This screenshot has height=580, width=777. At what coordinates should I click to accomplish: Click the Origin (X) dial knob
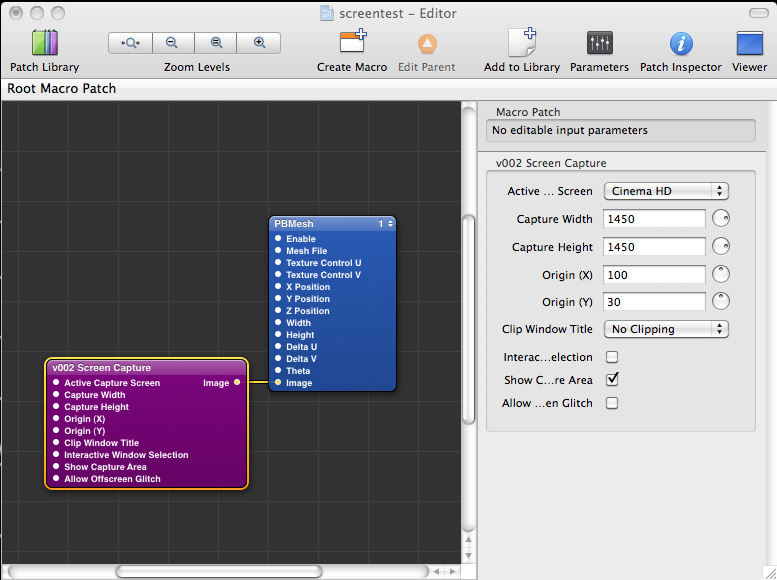(721, 274)
